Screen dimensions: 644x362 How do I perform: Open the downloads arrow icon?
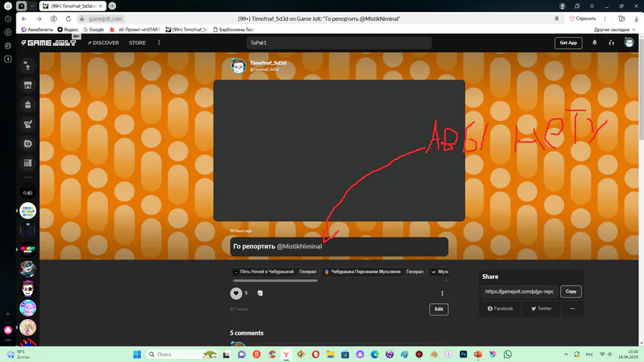[x=636, y=19]
